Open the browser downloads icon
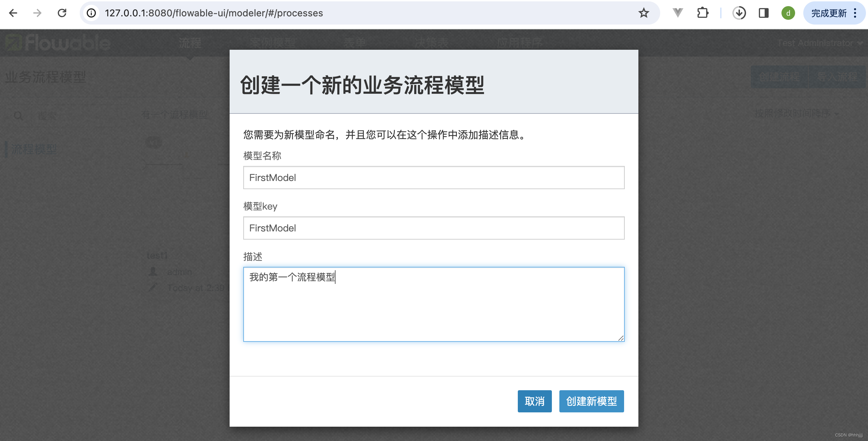The image size is (868, 441). point(739,13)
